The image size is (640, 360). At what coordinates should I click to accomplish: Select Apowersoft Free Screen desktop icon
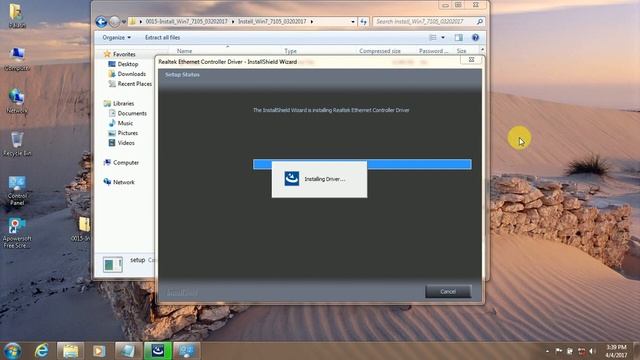click(x=17, y=233)
